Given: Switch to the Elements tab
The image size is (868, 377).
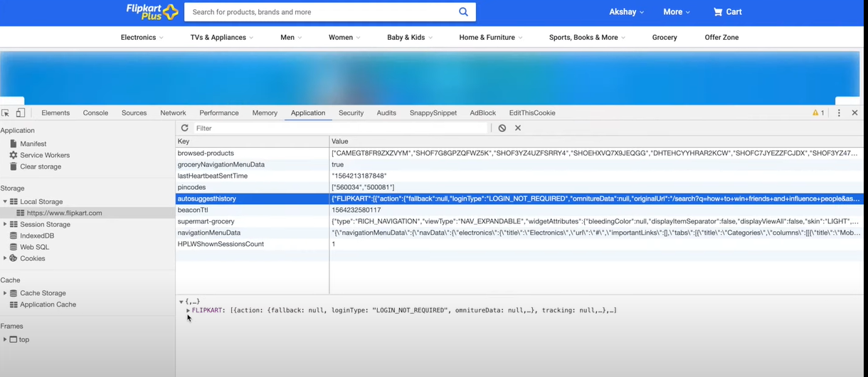Looking at the screenshot, I should click(55, 112).
